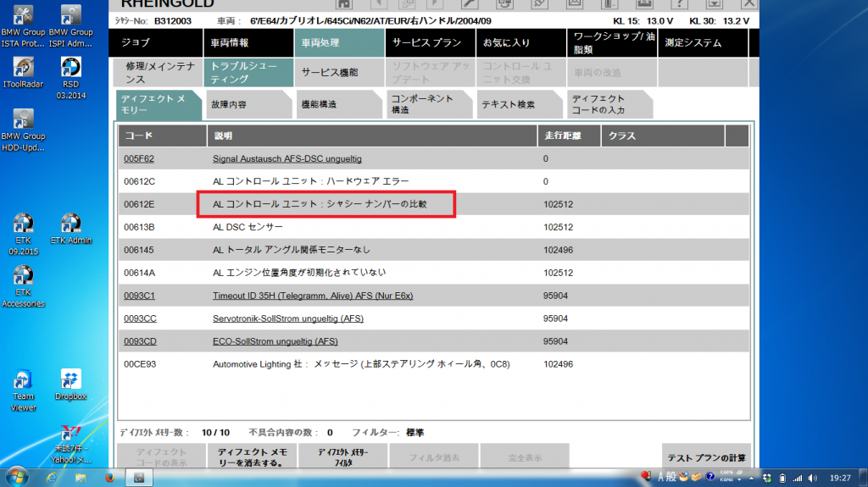Open the help question mark icon
Screen dimensions: 868x487
pos(679,4)
